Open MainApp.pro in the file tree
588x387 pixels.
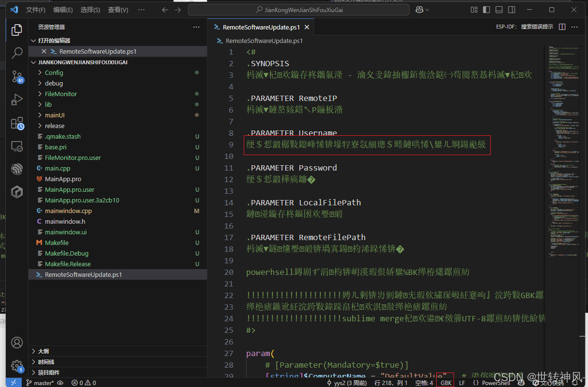[x=118, y=179]
